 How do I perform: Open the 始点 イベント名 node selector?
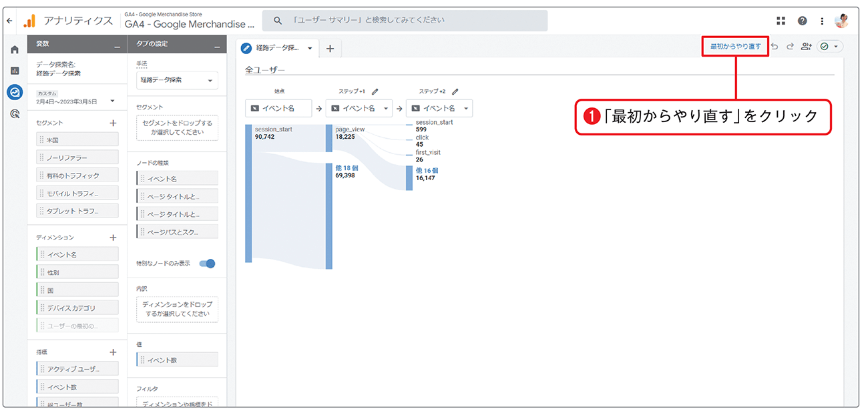(278, 108)
